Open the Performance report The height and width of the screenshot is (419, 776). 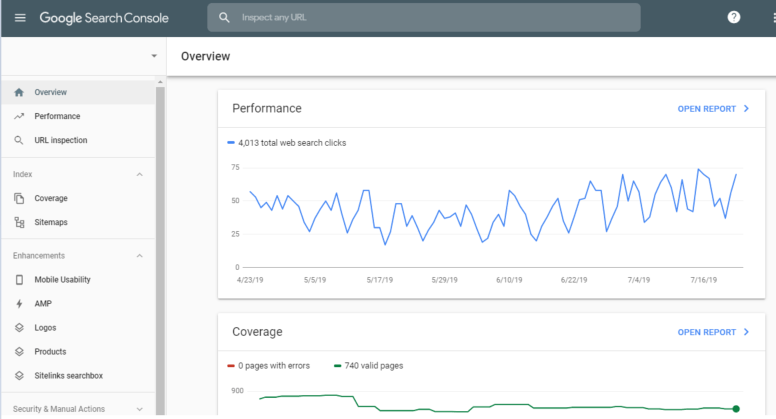tap(713, 108)
